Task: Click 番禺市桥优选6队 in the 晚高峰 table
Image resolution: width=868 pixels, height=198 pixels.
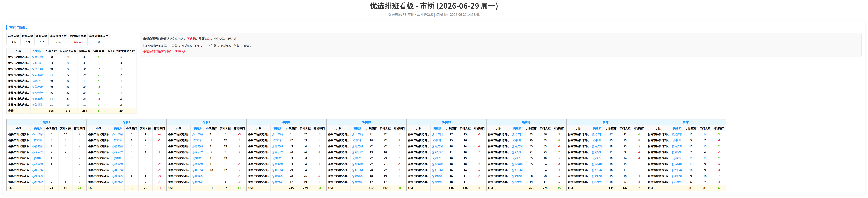Action: (498, 158)
